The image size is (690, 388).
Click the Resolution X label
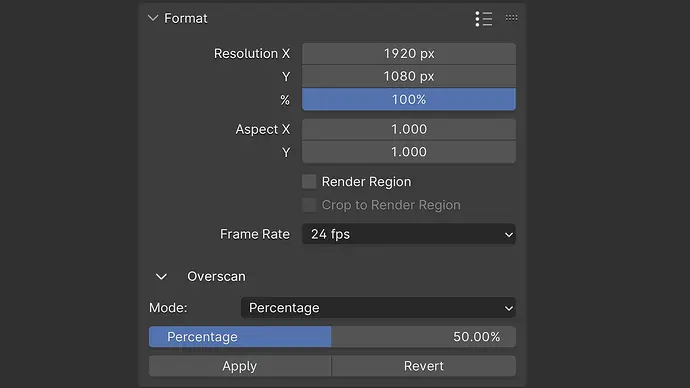[252, 54]
